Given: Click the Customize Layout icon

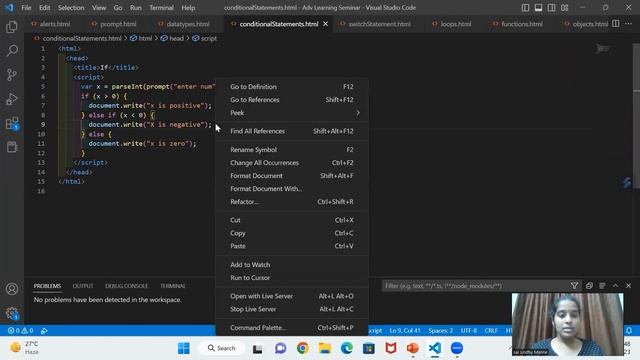Looking at the screenshot, I should tap(564, 8).
